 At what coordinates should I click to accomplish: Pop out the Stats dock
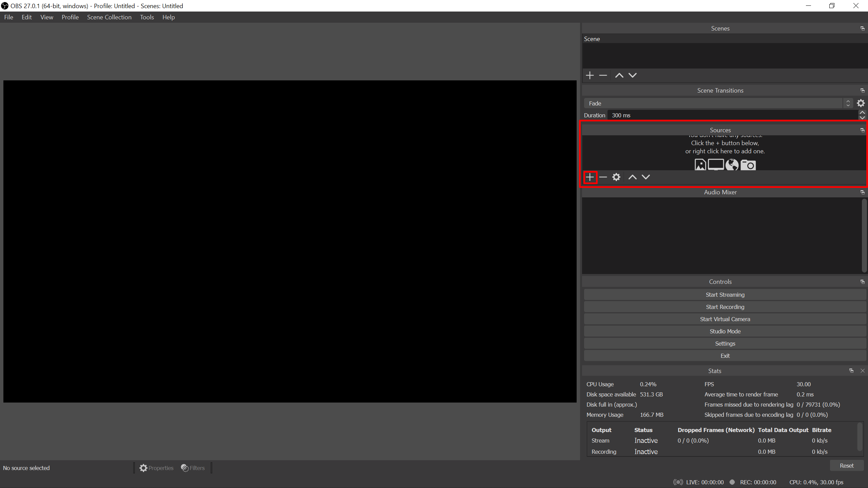(851, 371)
